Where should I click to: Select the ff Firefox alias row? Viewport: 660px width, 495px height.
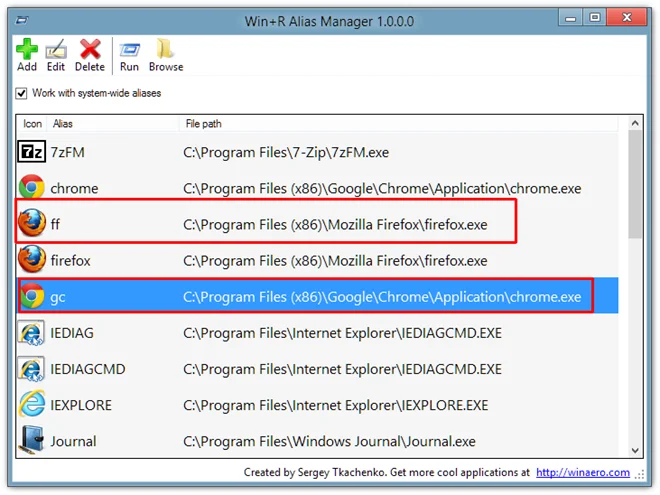click(318, 224)
